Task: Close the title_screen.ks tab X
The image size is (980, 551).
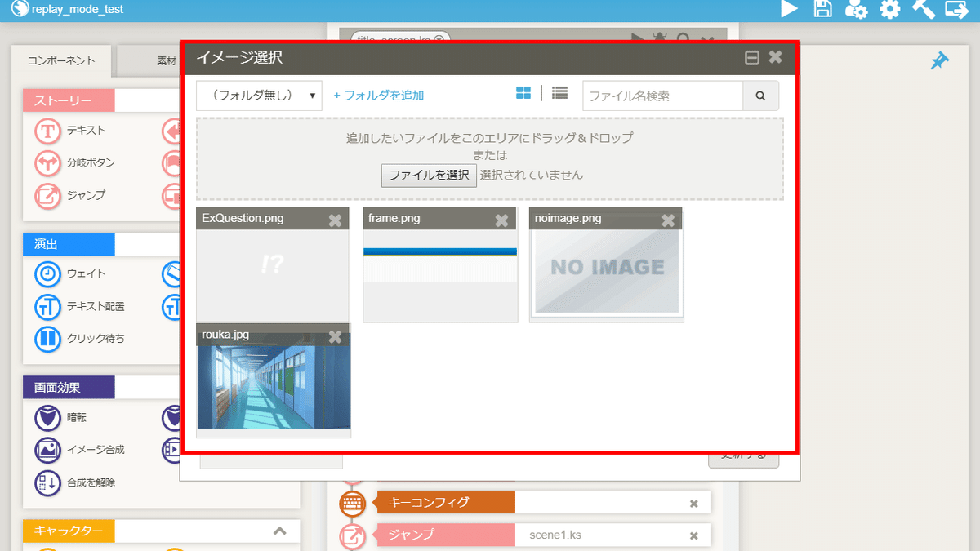Action: pos(439,38)
